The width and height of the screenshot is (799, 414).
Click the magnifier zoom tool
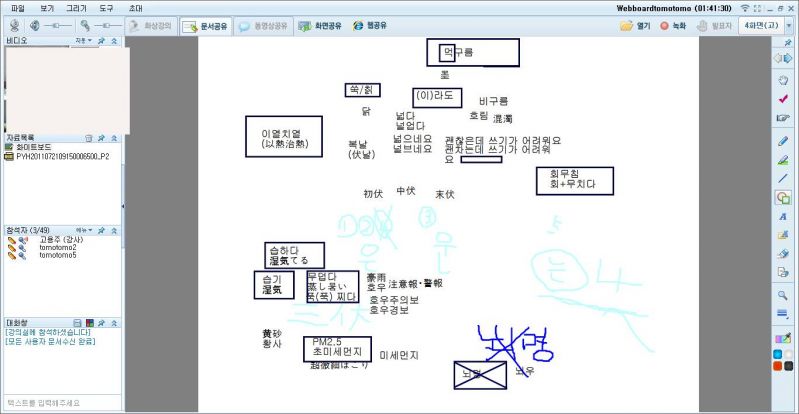tap(783, 295)
